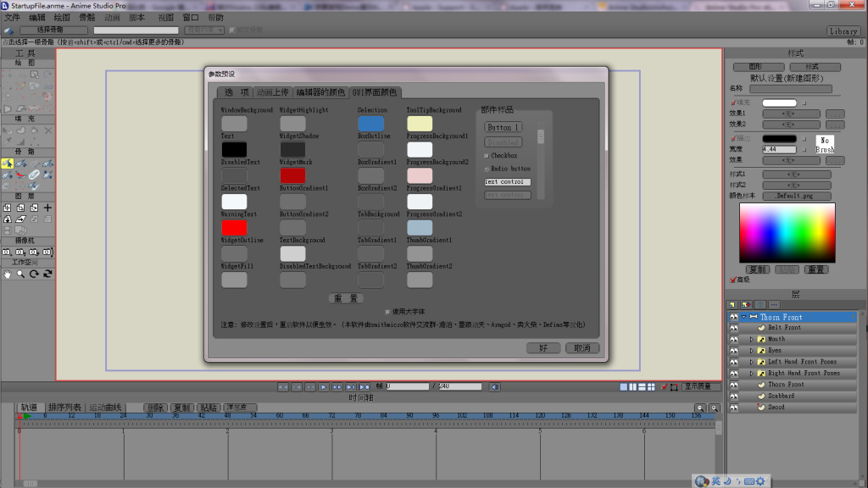
Task: Switch to the Options tab in preferences
Action: [x=236, y=92]
